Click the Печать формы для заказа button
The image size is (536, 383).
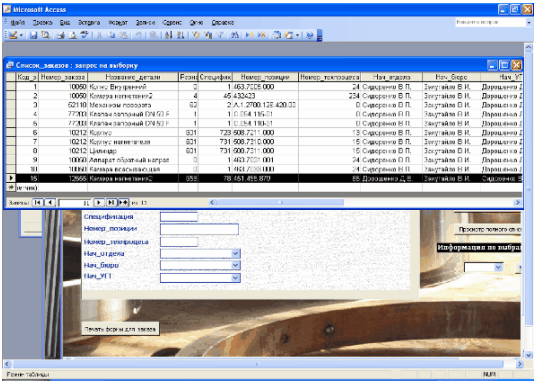click(x=120, y=329)
